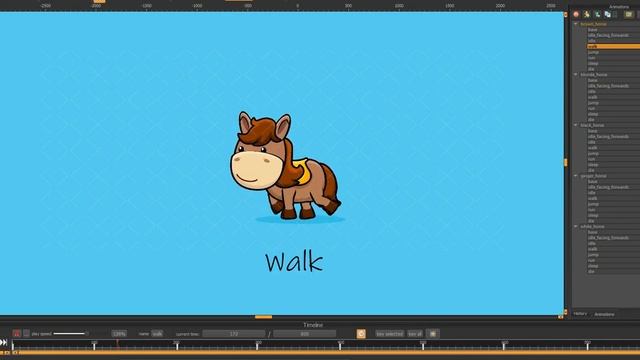Click the animation length field after the slash
The height and width of the screenshot is (360, 640).
[304, 334]
